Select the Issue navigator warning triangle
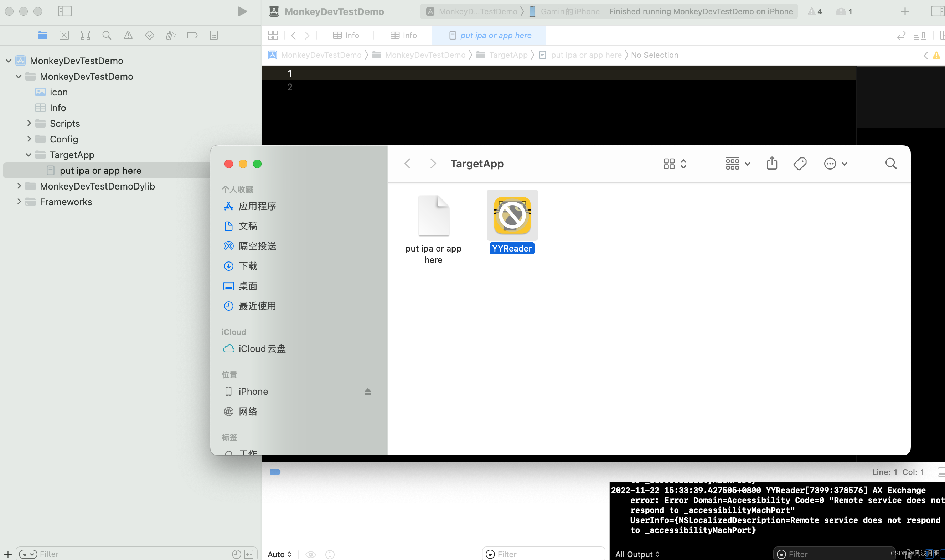 (128, 35)
